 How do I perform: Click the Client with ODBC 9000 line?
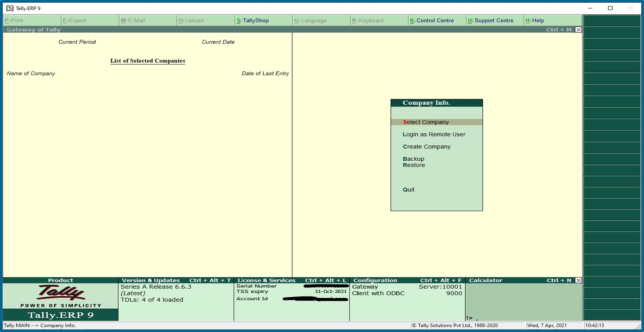point(407,293)
